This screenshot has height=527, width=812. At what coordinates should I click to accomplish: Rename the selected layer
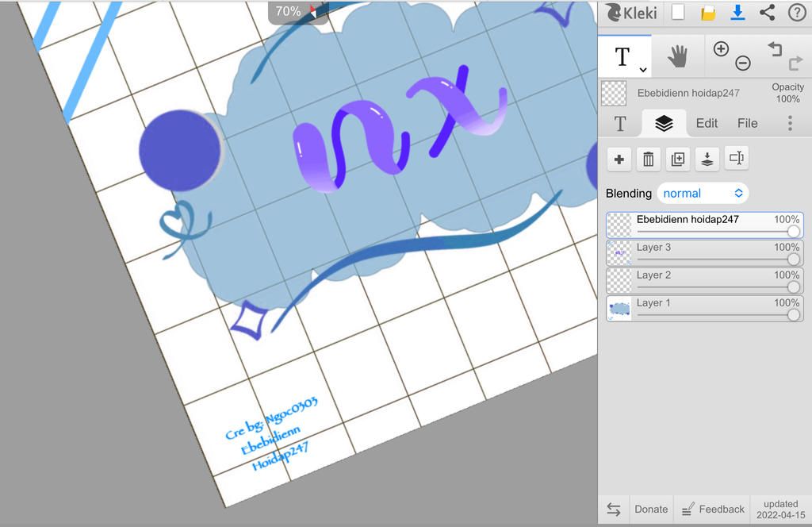click(x=737, y=158)
